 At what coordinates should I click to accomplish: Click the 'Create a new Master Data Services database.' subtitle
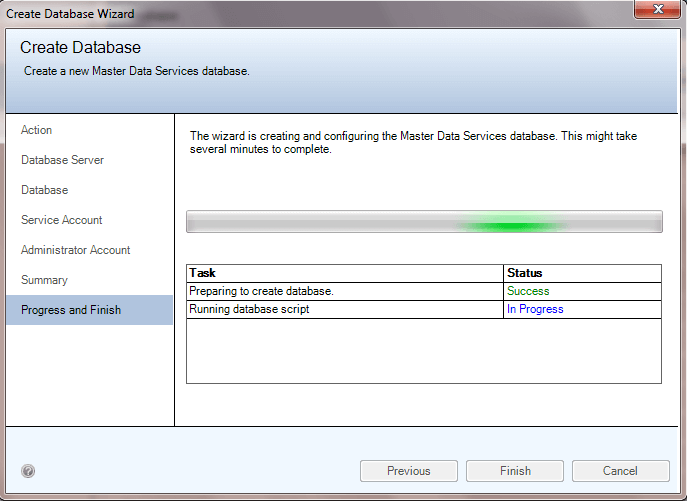click(136, 71)
